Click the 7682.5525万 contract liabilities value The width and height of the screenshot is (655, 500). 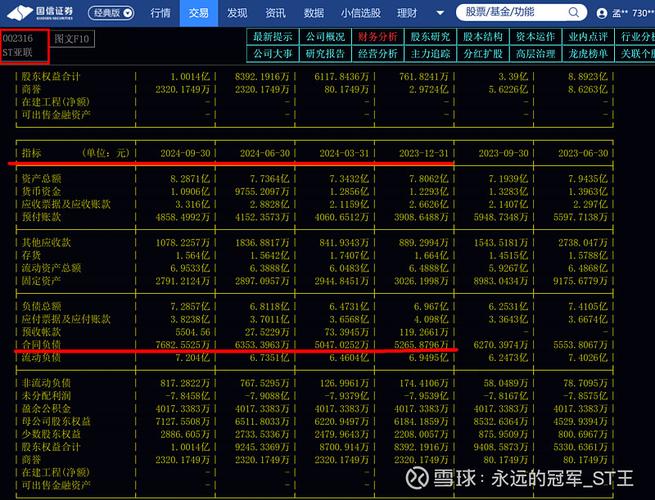click(x=183, y=345)
